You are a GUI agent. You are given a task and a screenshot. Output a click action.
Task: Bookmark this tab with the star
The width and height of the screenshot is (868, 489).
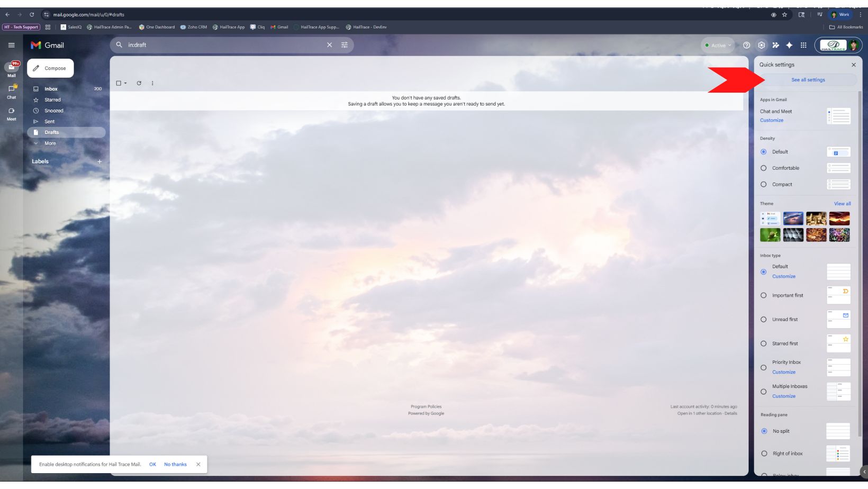point(784,15)
